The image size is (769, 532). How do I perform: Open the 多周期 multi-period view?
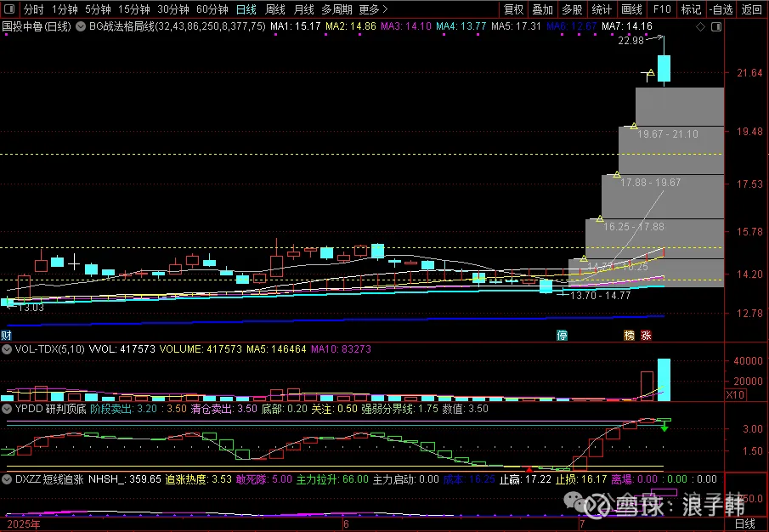(336, 9)
